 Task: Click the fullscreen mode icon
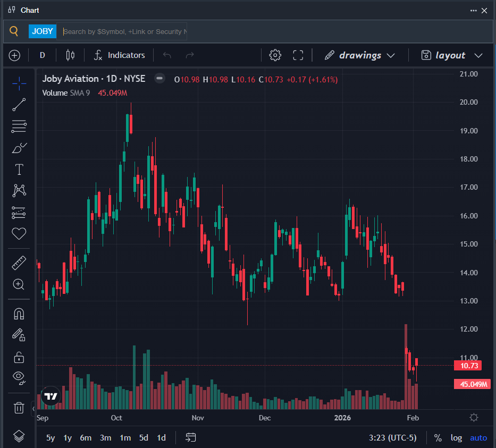tap(298, 55)
